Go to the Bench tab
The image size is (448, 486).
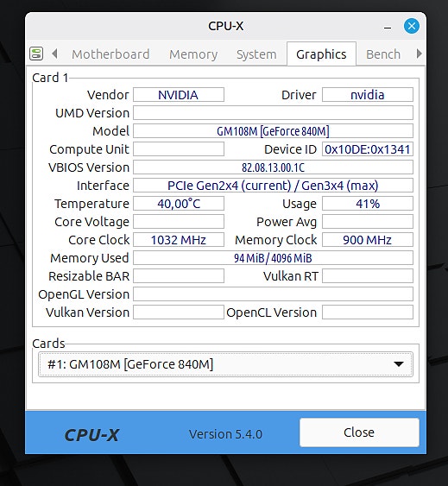point(383,54)
